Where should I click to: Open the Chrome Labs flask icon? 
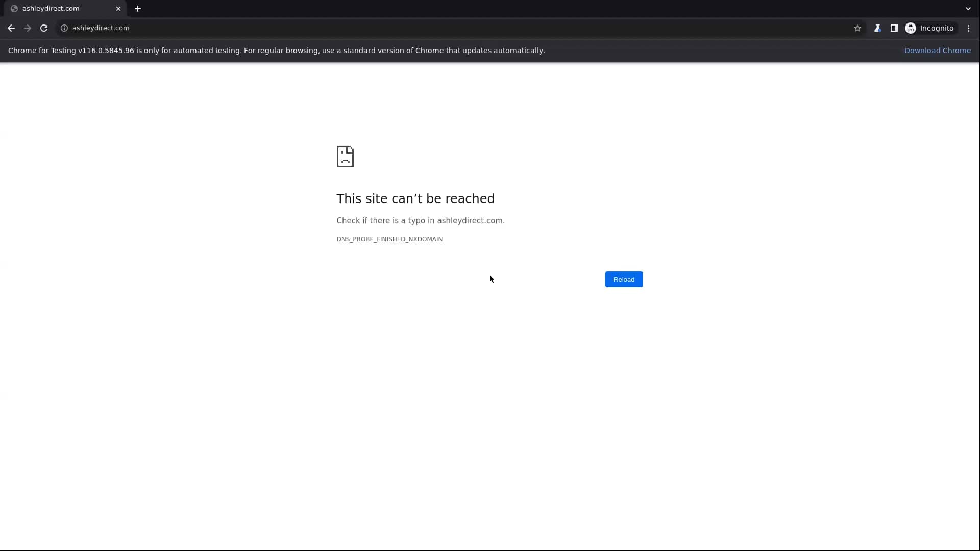[877, 28]
